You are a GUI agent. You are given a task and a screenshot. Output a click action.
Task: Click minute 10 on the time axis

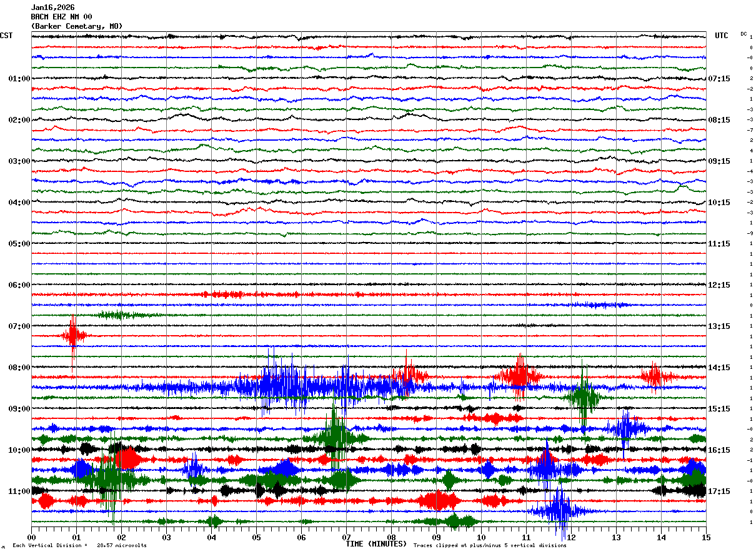pyautogui.click(x=481, y=537)
